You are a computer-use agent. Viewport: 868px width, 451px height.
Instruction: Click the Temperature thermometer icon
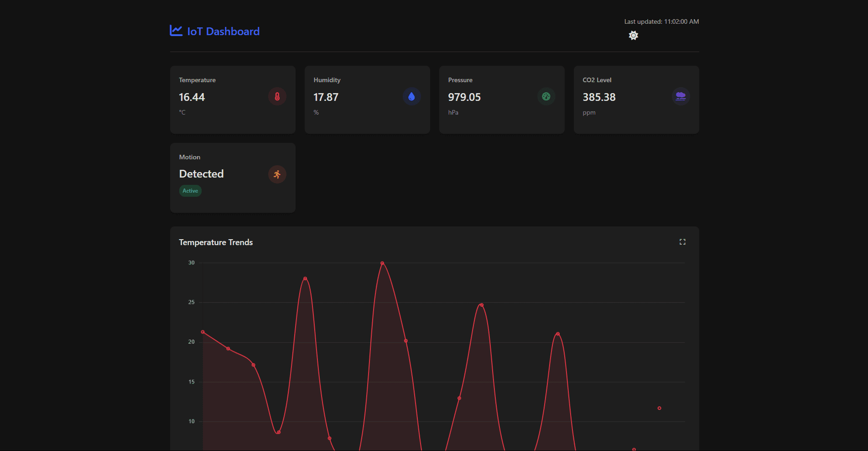277,96
